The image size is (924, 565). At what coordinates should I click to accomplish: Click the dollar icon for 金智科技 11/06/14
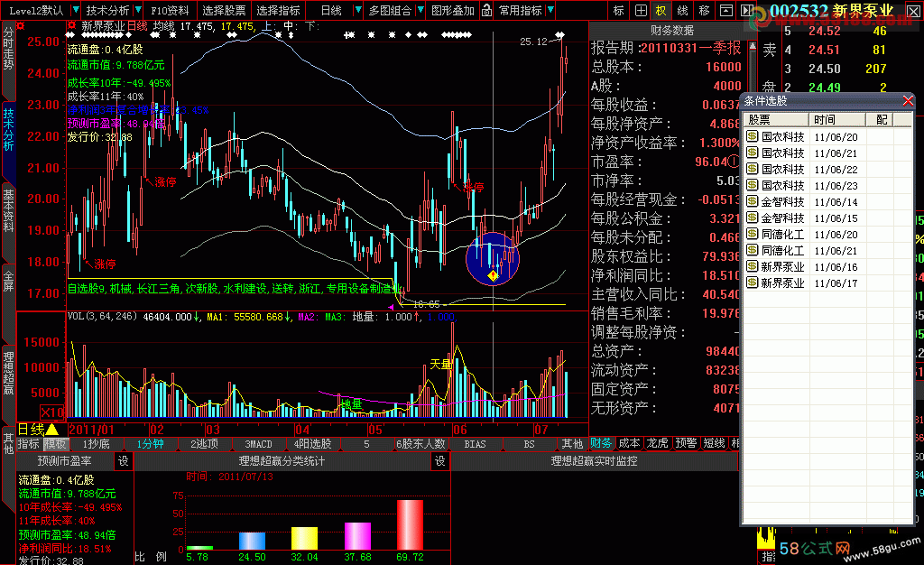752,202
